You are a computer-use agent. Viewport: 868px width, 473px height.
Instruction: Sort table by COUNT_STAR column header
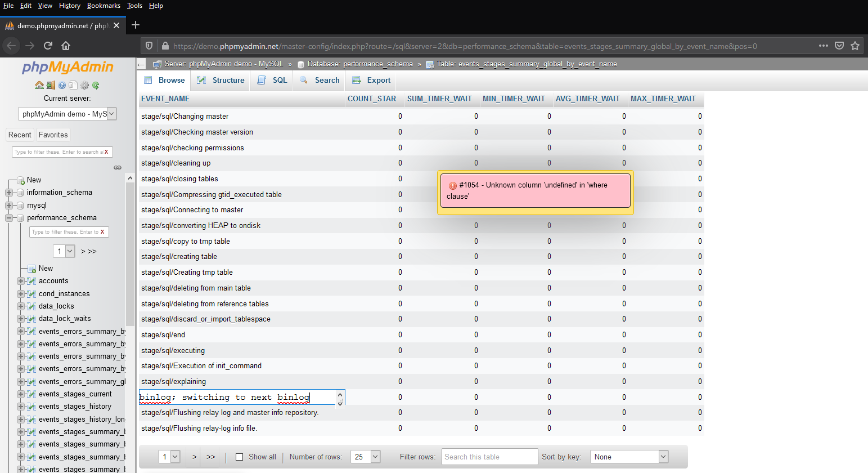pos(372,99)
